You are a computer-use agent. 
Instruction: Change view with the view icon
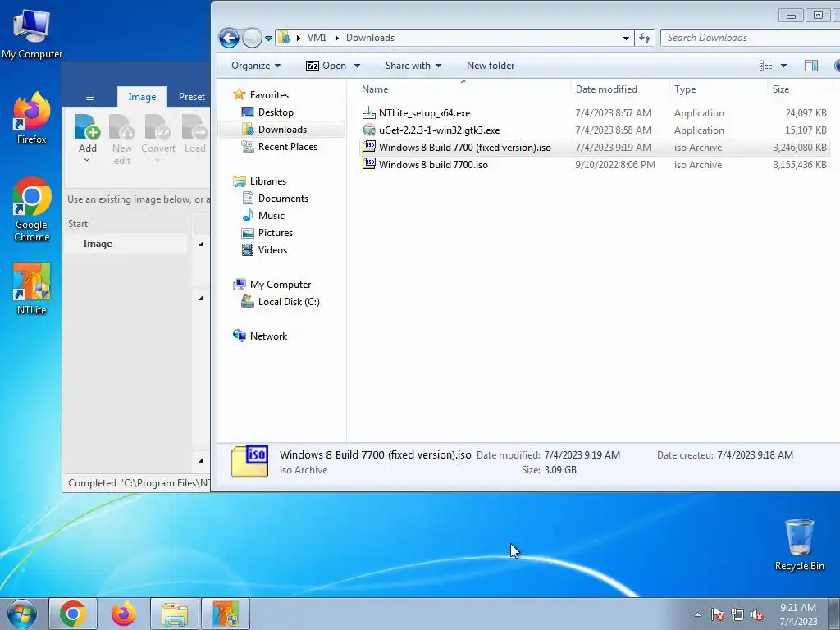(x=765, y=66)
